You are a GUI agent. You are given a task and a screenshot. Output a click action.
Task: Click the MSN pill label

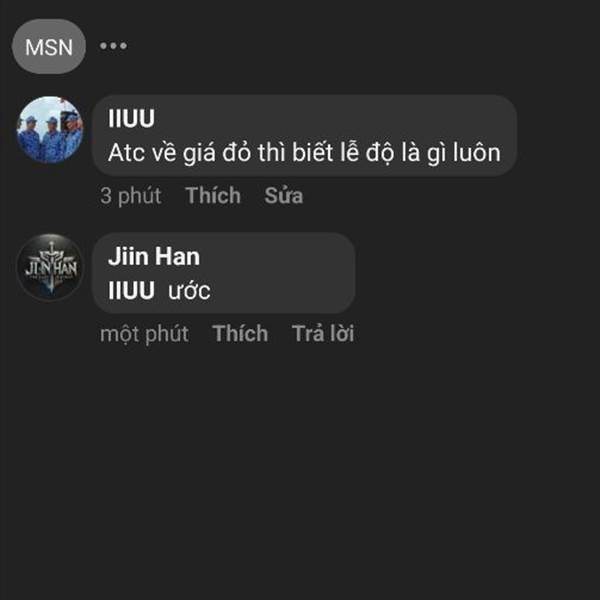point(49,47)
